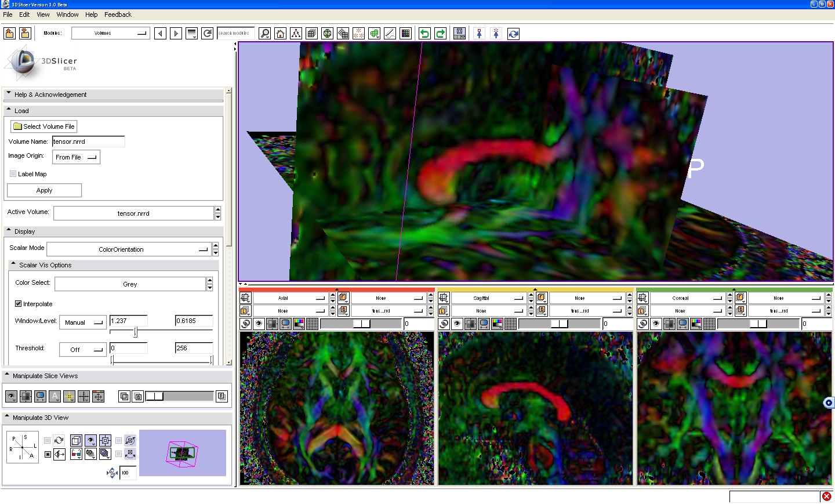This screenshot has height=504, width=835.
Task: Open the Modules dropdown showing Volumes
Action: (110, 34)
